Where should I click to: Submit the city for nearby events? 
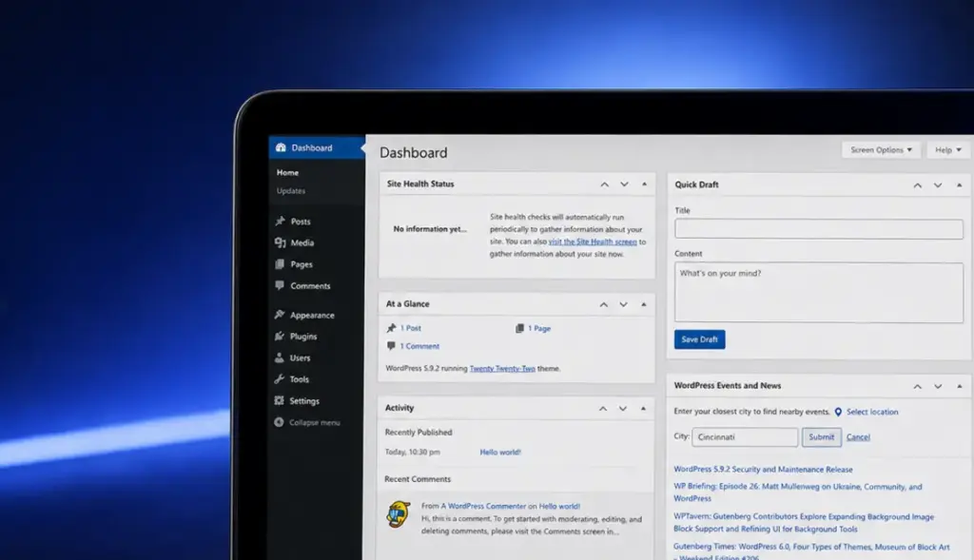(x=821, y=437)
